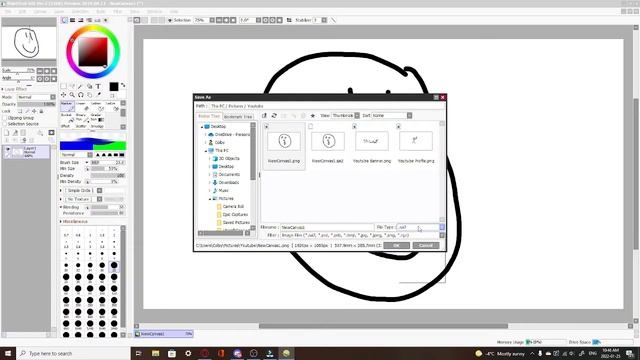Viewport: 640px width, 360px height.
Task: Select the rectangular selection tool
Action: coord(64,86)
